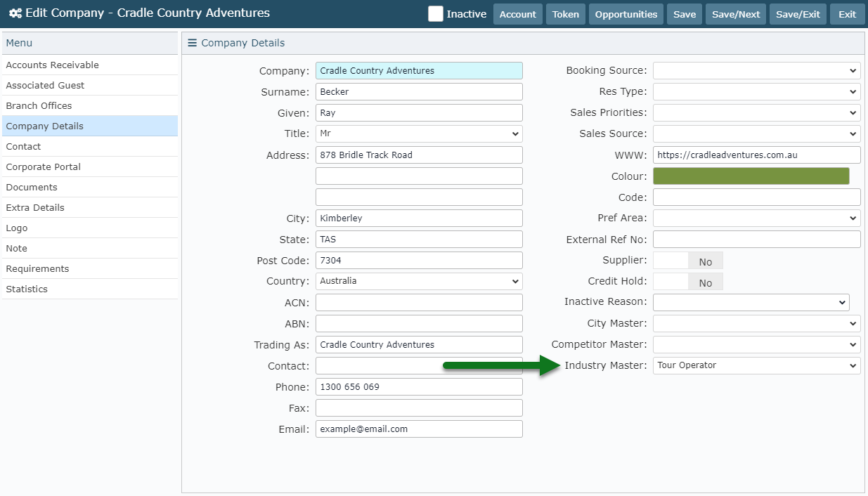
Task: Expand the Booking Source dropdown
Action: [x=757, y=70]
